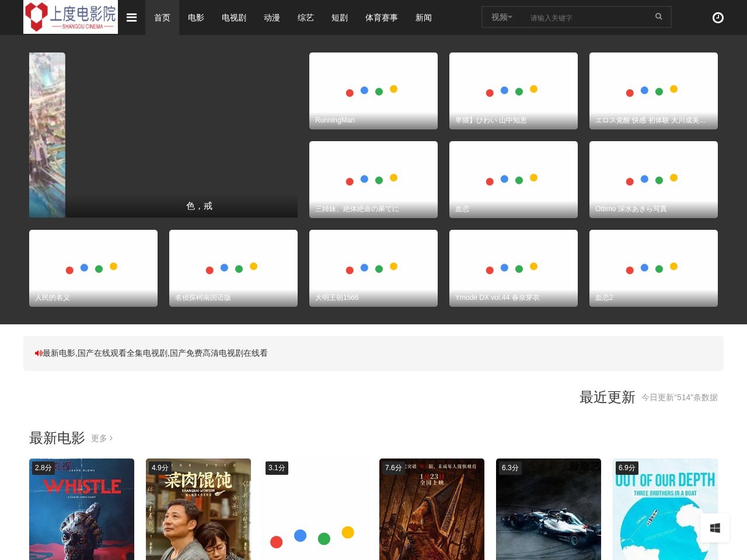Viewport: 747px width, 560px height.
Task: Open the 体育赛事 menu item
Action: 382,17
